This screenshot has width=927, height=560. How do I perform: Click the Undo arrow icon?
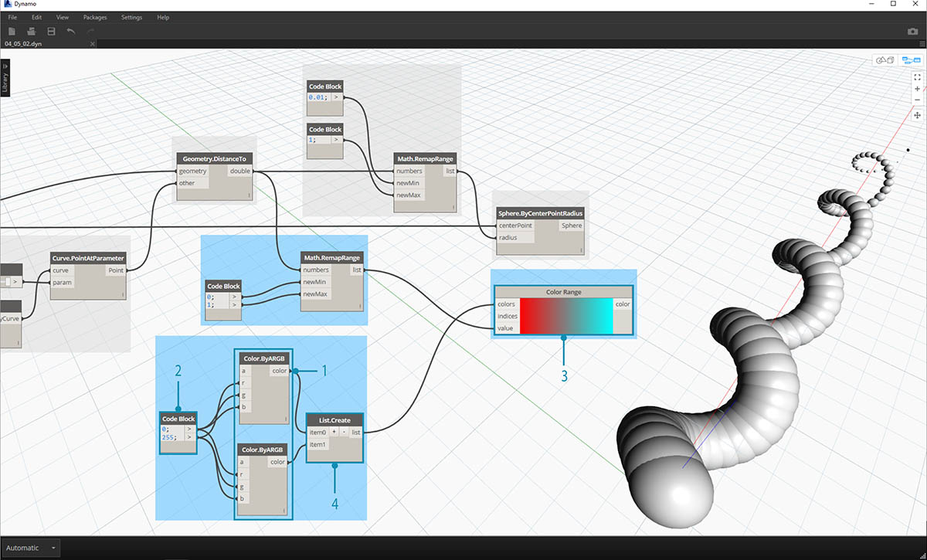(x=71, y=31)
